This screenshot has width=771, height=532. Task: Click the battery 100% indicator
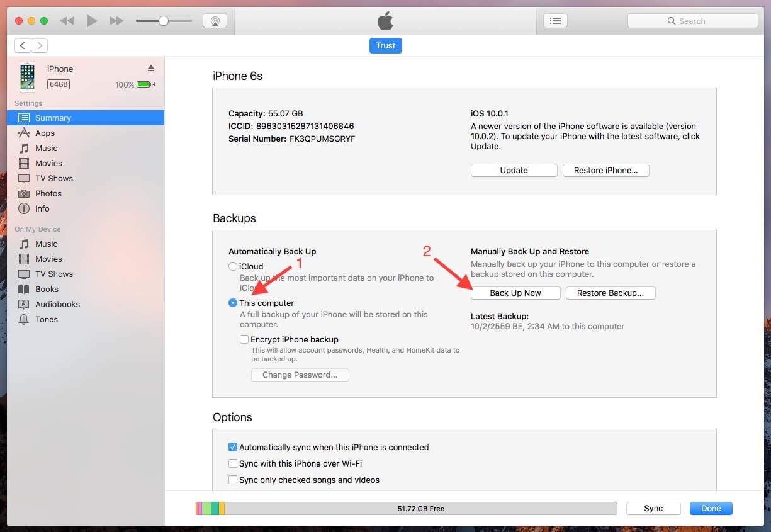tap(135, 84)
